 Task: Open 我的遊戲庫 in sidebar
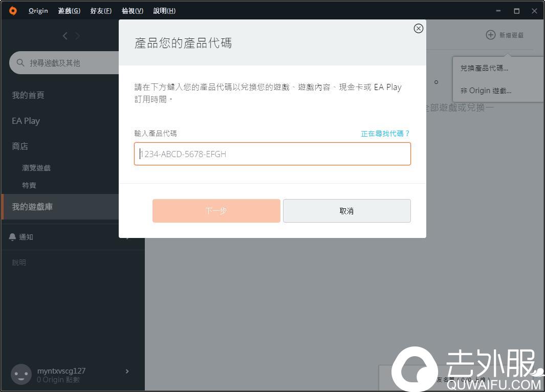(x=60, y=207)
